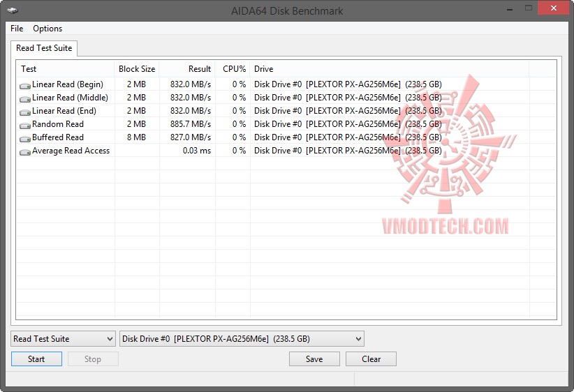This screenshot has width=574, height=392.
Task: Select the Buffered Read row label
Action: click(58, 137)
